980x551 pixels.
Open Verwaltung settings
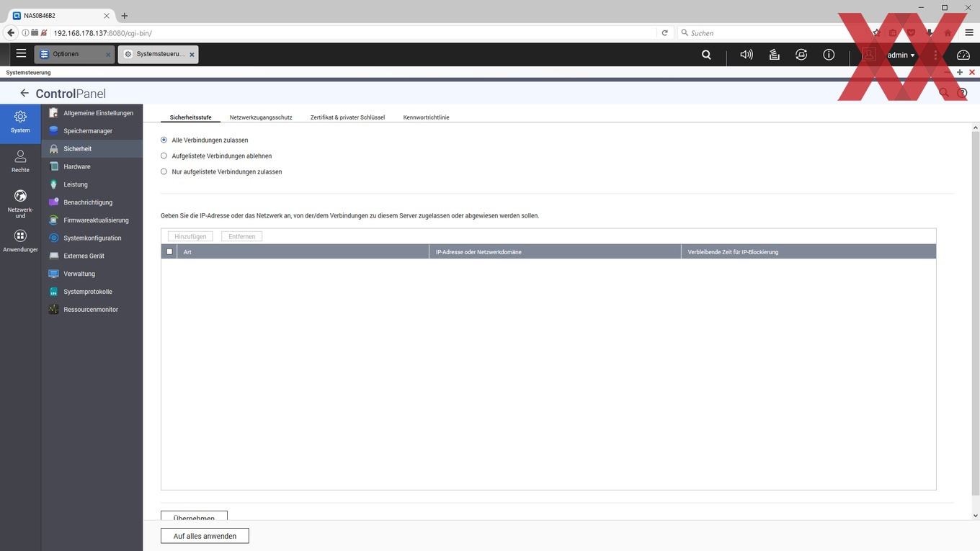click(92, 274)
